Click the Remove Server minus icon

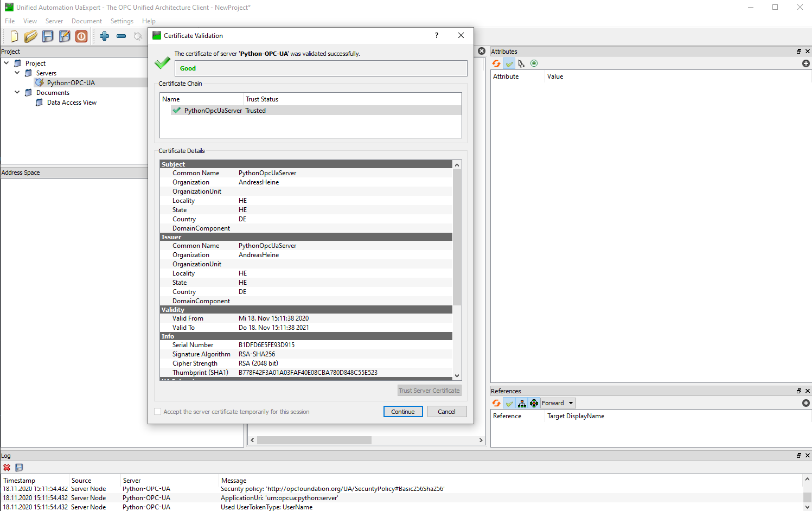pos(121,36)
